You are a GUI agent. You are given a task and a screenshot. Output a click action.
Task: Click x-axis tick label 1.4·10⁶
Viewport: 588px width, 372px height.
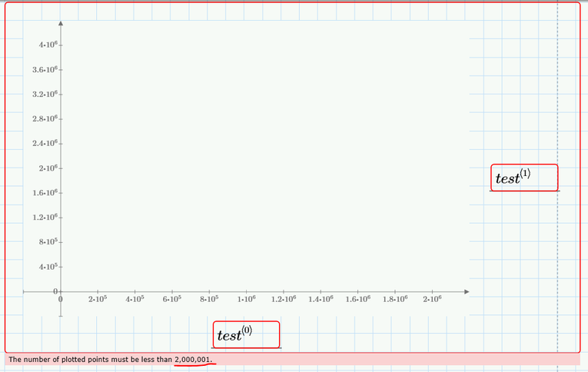[x=321, y=299]
